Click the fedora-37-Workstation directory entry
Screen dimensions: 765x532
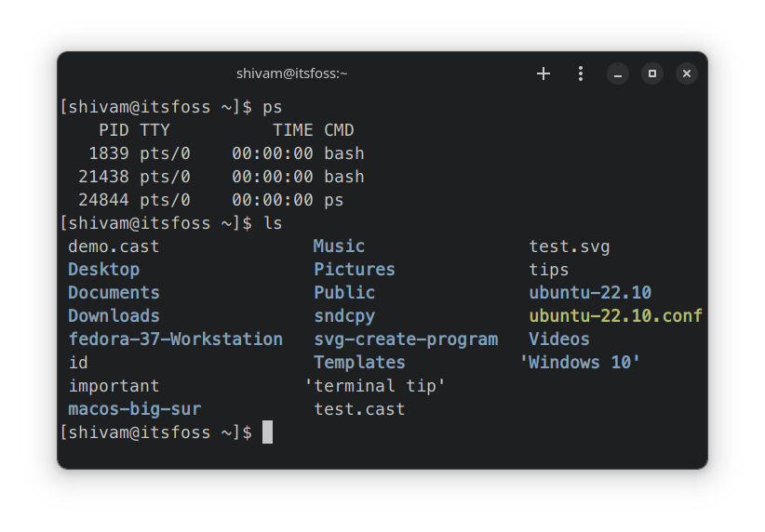pos(175,339)
